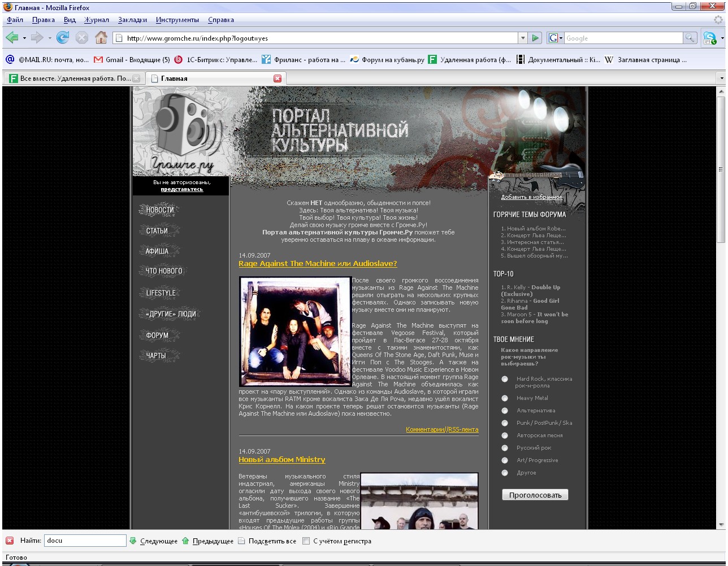
Task: Open the list all tabs dropdown
Action: (721, 78)
